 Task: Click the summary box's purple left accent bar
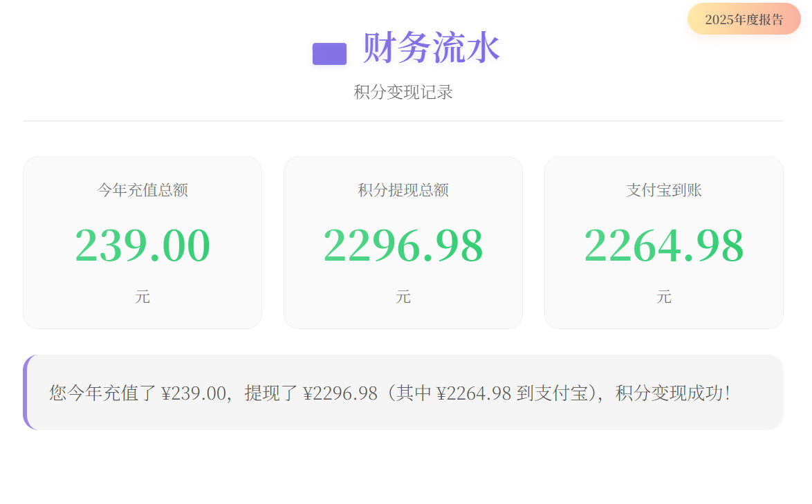[26, 393]
